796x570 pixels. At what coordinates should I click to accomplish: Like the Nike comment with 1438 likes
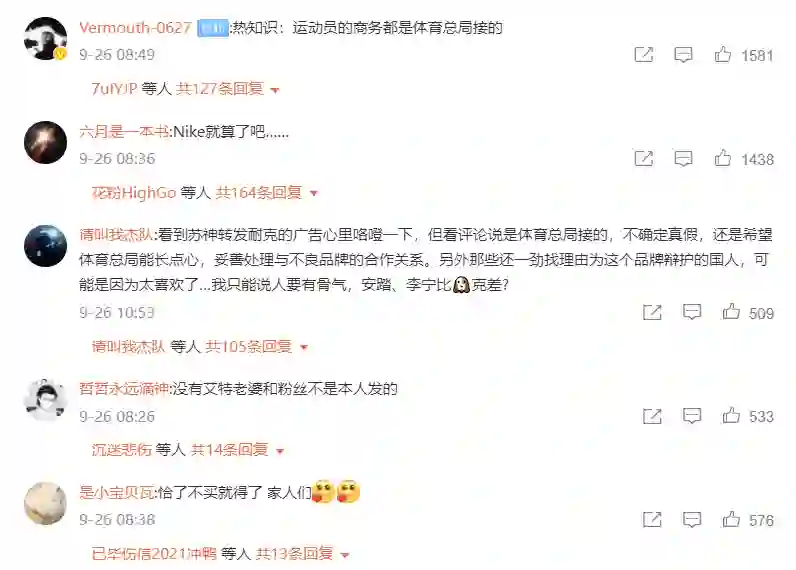(x=722, y=158)
